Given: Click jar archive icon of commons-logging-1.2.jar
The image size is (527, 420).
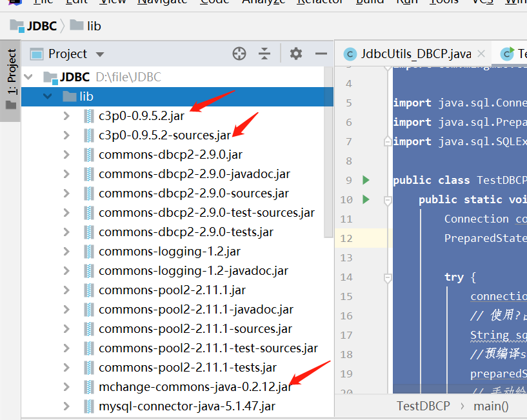Looking at the screenshot, I should pos(89,252).
